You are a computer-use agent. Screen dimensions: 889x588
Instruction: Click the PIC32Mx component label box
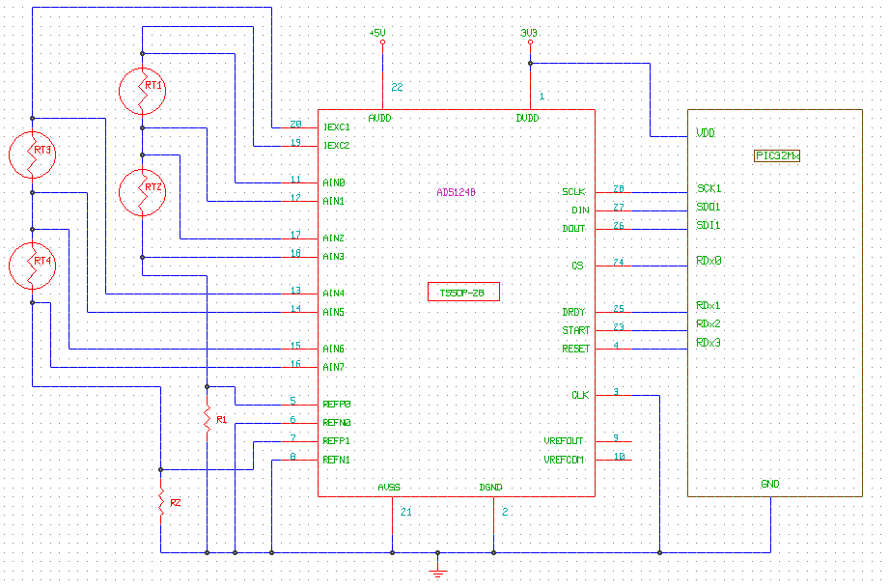[777, 155]
